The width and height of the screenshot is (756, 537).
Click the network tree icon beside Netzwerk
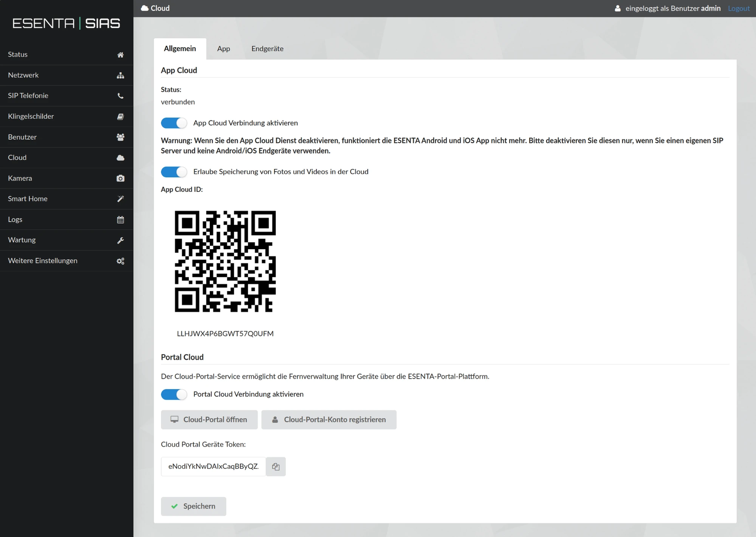120,75
